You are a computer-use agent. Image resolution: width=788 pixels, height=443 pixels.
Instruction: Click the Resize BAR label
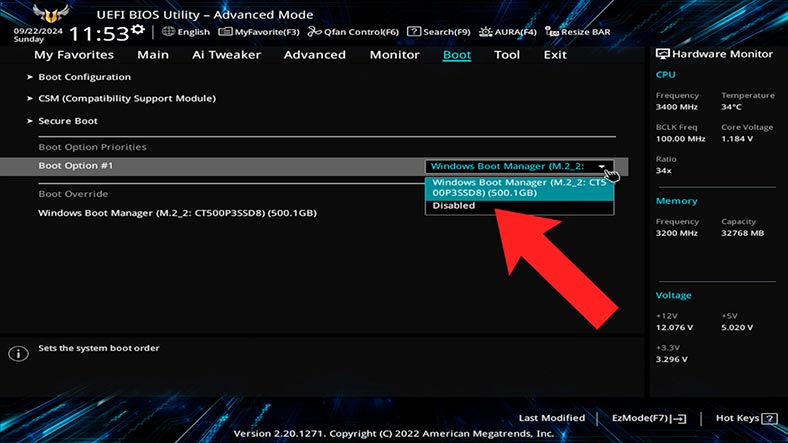click(x=585, y=32)
